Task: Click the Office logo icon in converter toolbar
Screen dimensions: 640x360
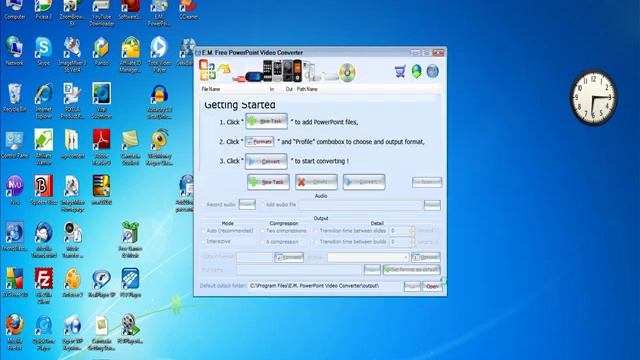Action: pyautogui.click(x=207, y=70)
